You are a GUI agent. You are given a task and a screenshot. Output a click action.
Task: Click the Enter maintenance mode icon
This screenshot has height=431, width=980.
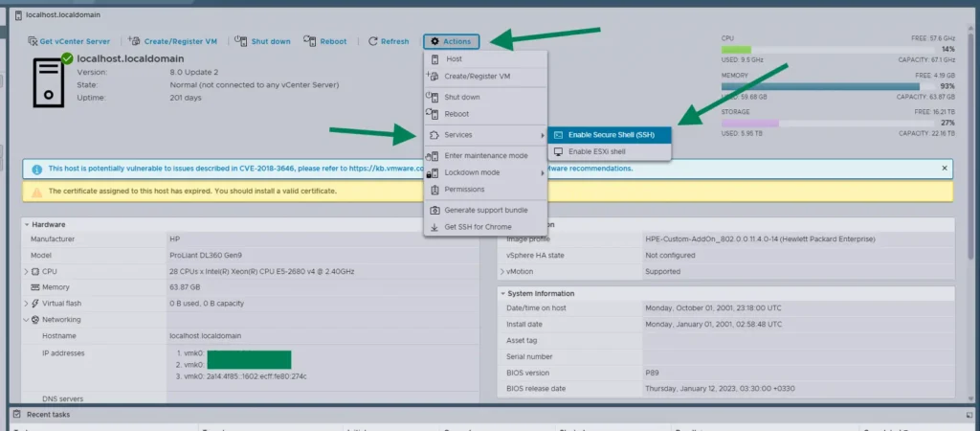point(433,156)
